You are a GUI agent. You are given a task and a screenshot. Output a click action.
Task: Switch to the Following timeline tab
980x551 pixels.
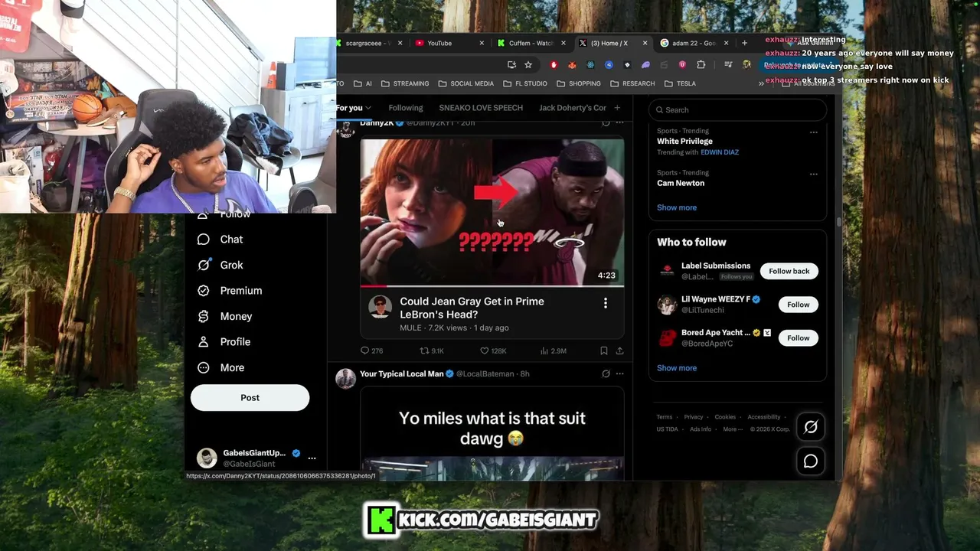pos(406,108)
